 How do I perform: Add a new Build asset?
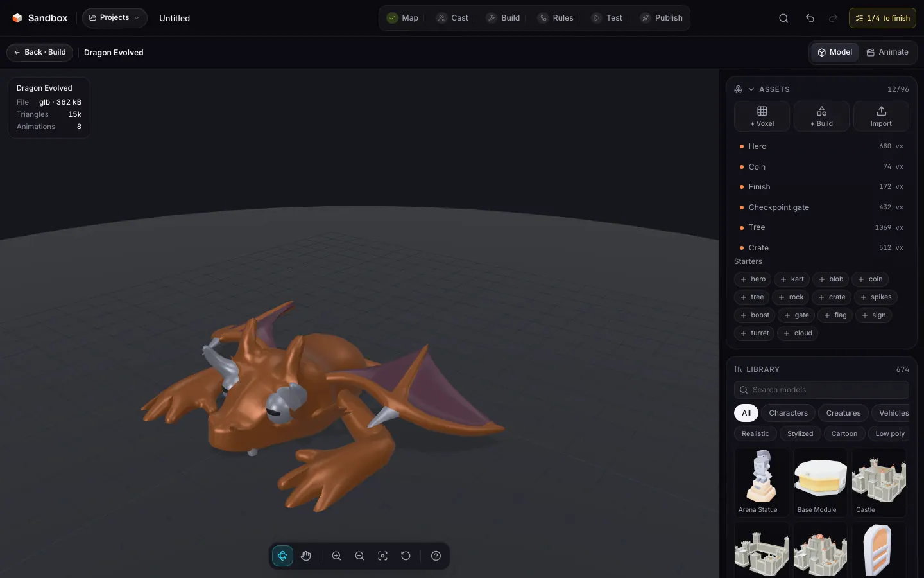[x=821, y=116]
